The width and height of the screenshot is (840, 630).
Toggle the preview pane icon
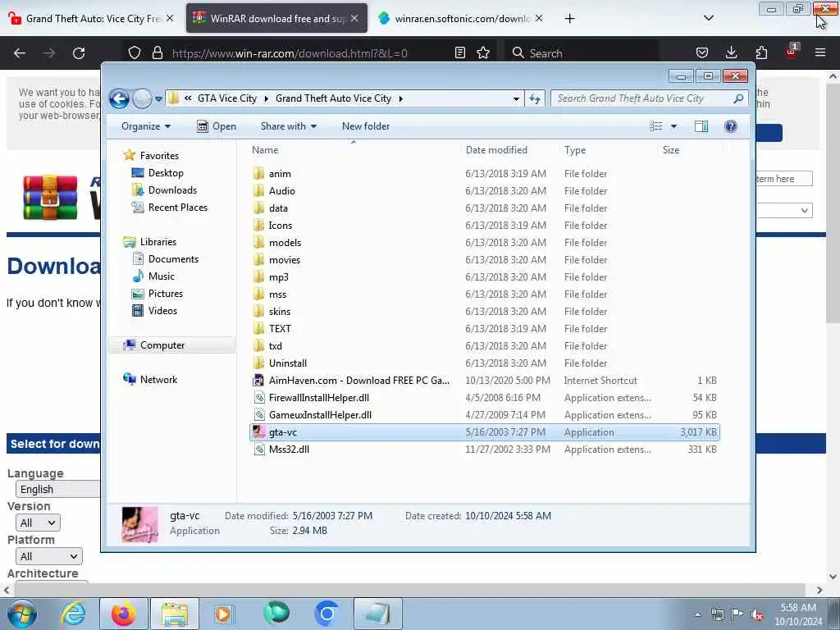click(x=701, y=126)
